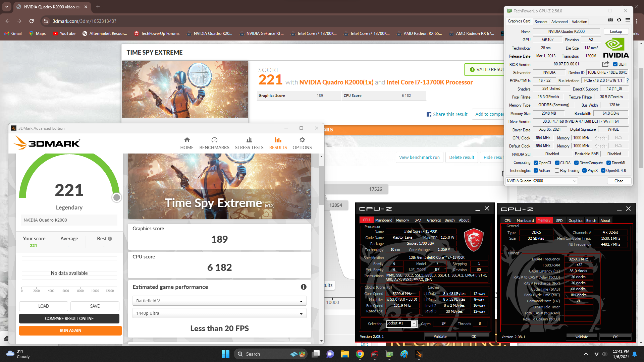Open TechPowerUp Forums bookmark
Viewport: 644px width, 362px height.
[157, 34]
